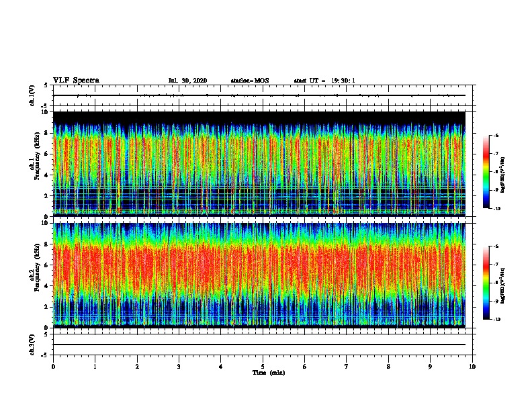The image size is (532, 411).
Task: Click the "station=MOS" header text
Action: tap(250, 81)
